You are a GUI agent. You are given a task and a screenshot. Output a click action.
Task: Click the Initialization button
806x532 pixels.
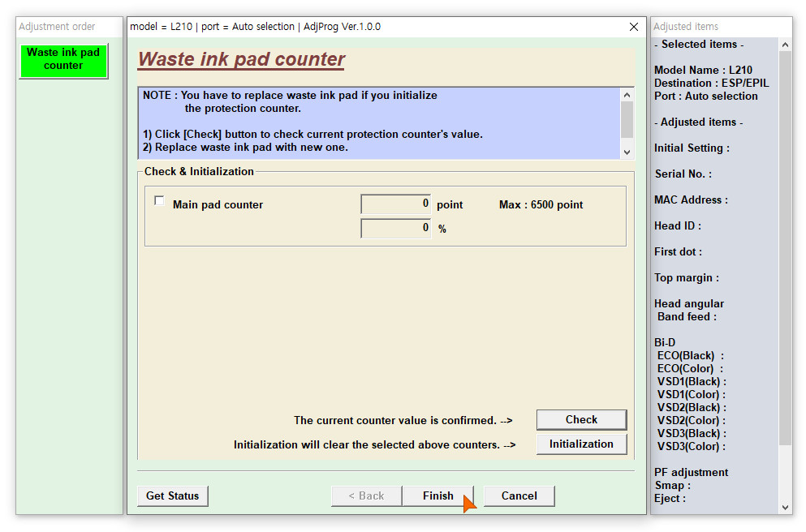(x=581, y=444)
